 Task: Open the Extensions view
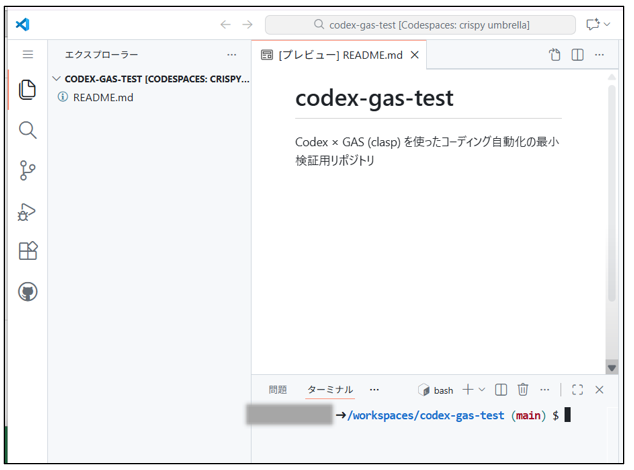pyautogui.click(x=28, y=251)
